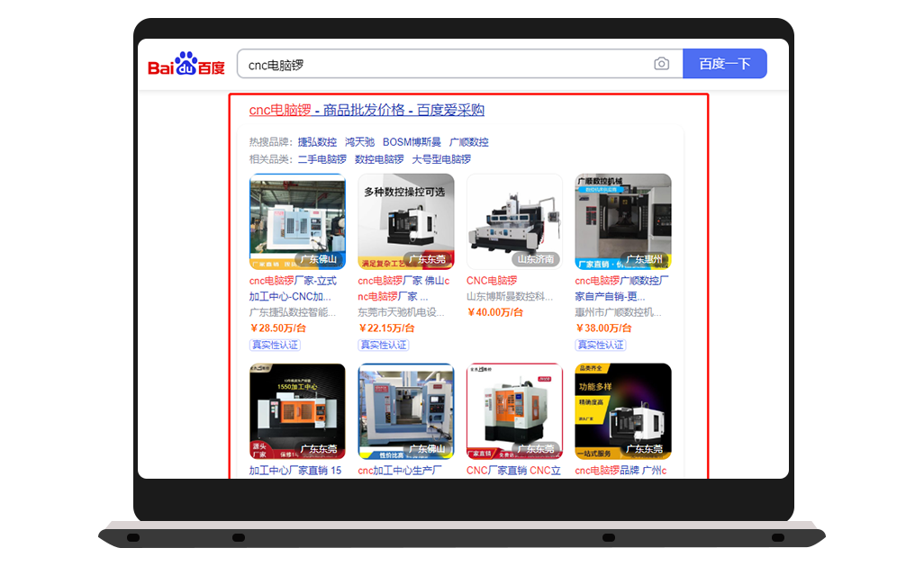Open the 百度爱采购 result title link
This screenshot has height=566, width=924.
367,110
